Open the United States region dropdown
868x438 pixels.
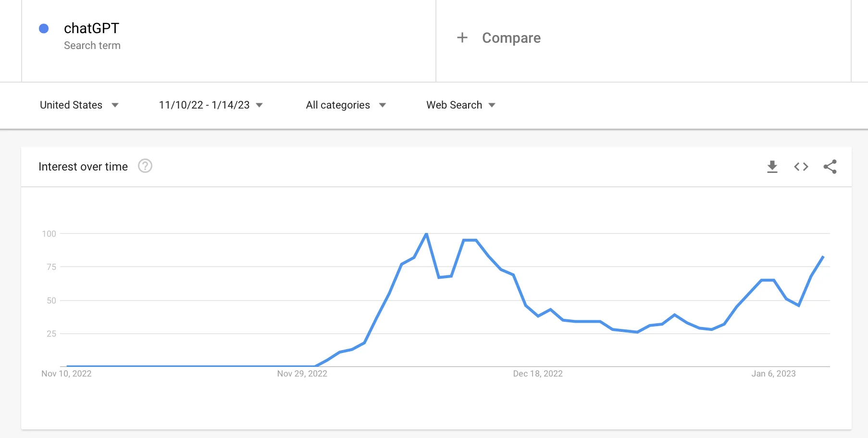point(79,105)
